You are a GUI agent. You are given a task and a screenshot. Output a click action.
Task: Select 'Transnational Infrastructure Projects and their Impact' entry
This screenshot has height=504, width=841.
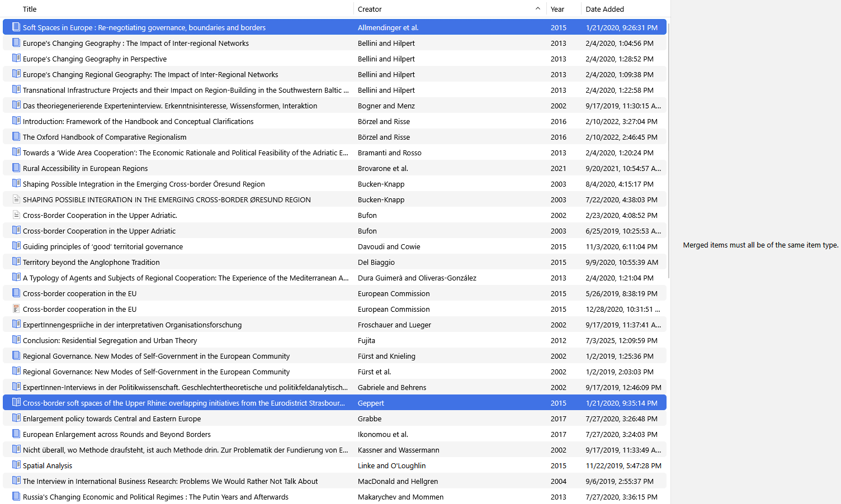pyautogui.click(x=334, y=90)
